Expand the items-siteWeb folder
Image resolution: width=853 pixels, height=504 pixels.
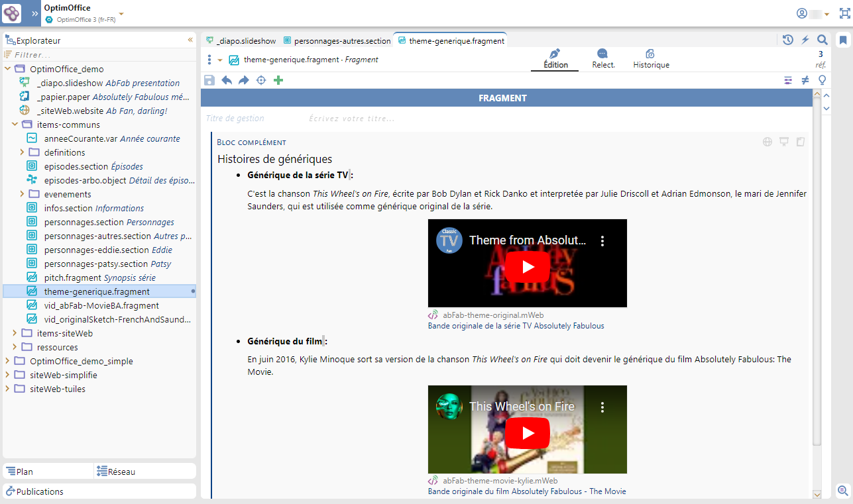pos(15,333)
